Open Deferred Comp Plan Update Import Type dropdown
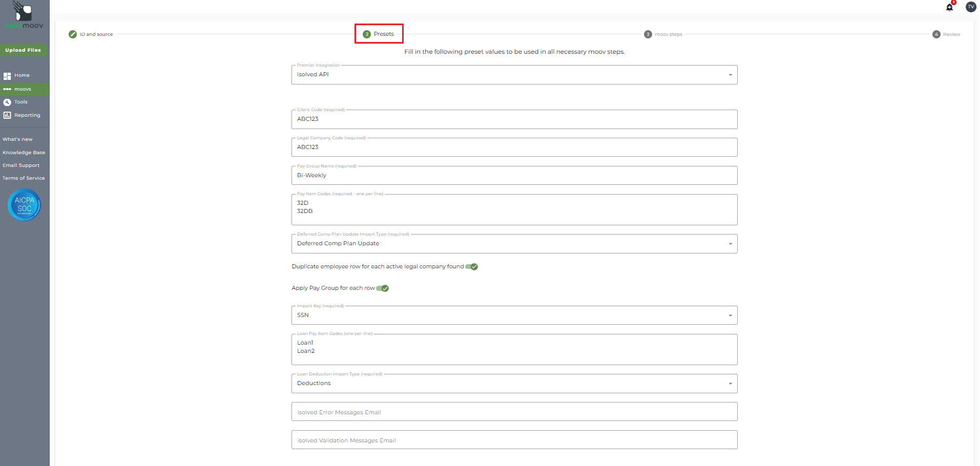Screen dimensions: 980x466 click(x=730, y=244)
